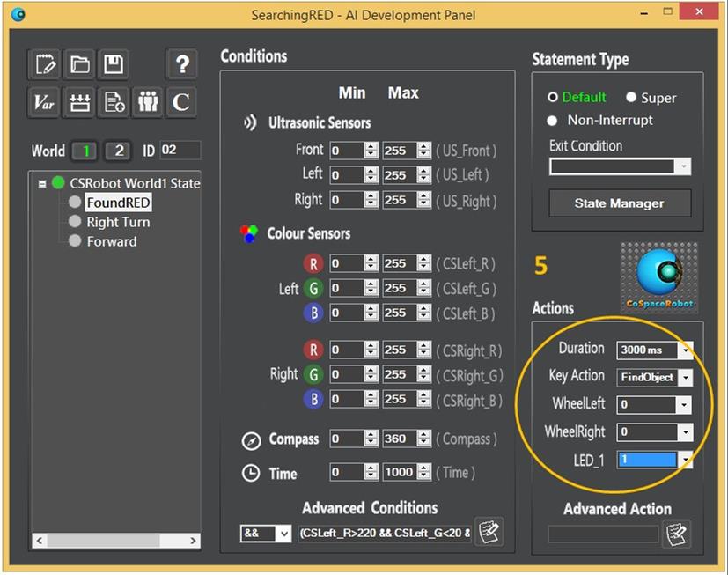Click the Advanced Action edit icon
Screen dimensions: 728x575
point(676,534)
